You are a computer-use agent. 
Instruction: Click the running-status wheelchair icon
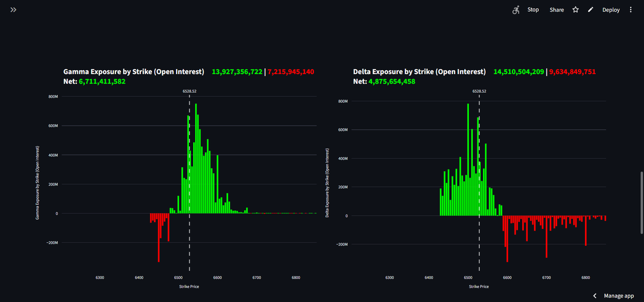point(516,10)
